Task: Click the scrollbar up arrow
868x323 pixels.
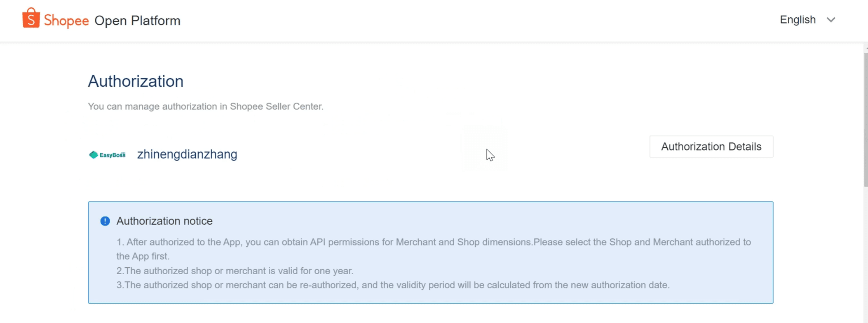Action: click(x=866, y=47)
